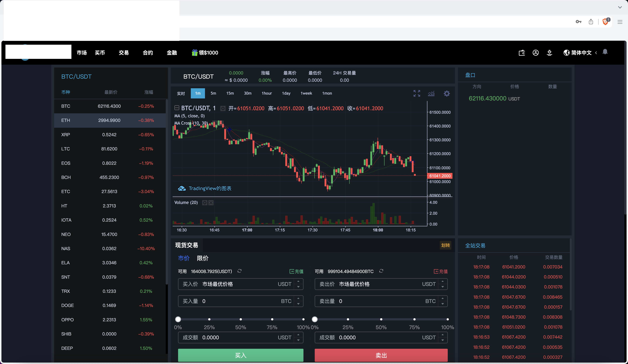Set sell slider to 25%
This screenshot has width=628, height=364.
click(x=348, y=319)
